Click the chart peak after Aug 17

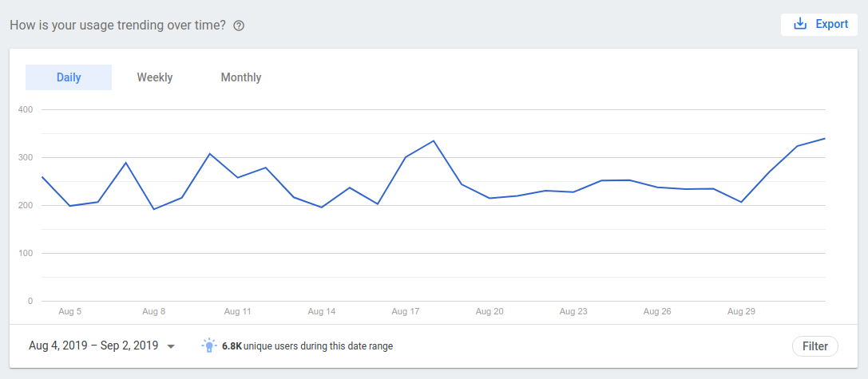point(433,141)
